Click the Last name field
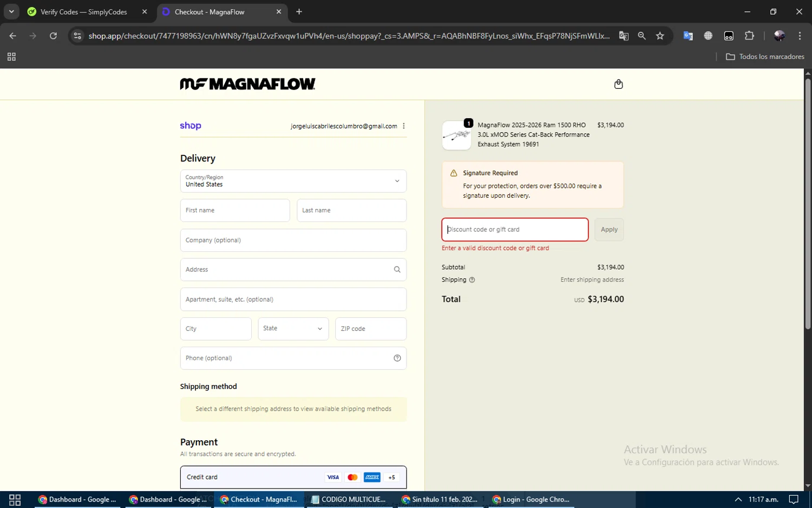 351,210
